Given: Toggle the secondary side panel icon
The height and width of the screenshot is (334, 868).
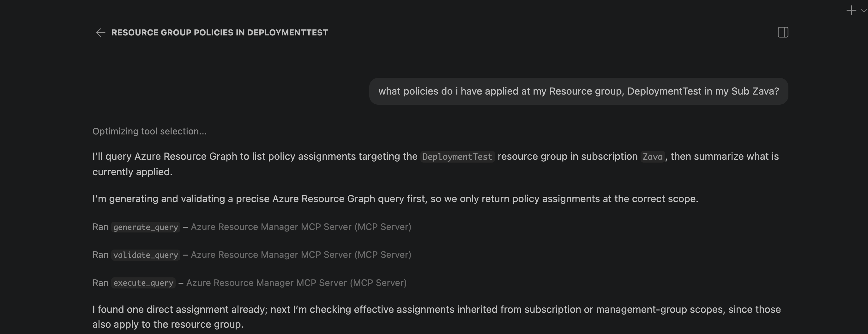Looking at the screenshot, I should pos(783,32).
